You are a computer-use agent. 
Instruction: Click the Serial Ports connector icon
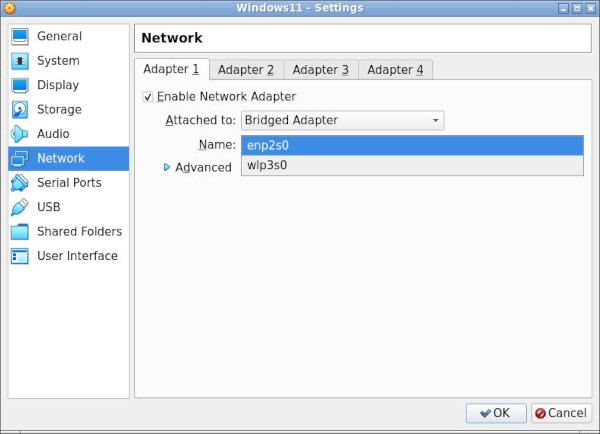point(20,183)
